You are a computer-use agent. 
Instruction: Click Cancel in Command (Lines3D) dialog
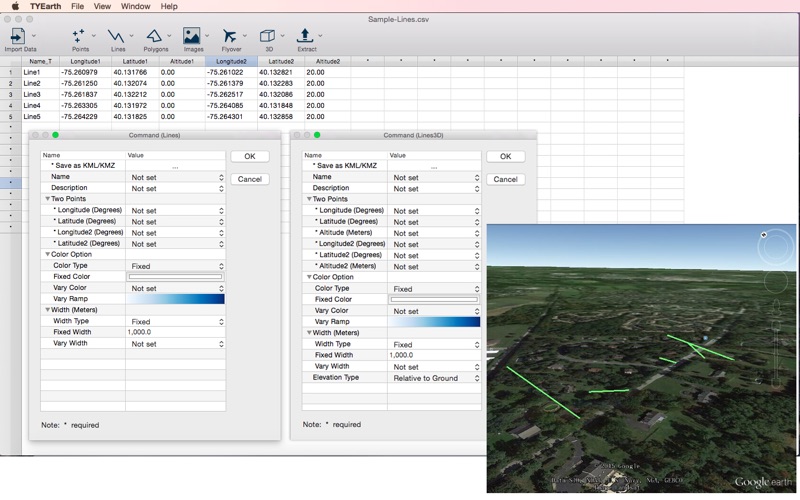[x=506, y=179]
